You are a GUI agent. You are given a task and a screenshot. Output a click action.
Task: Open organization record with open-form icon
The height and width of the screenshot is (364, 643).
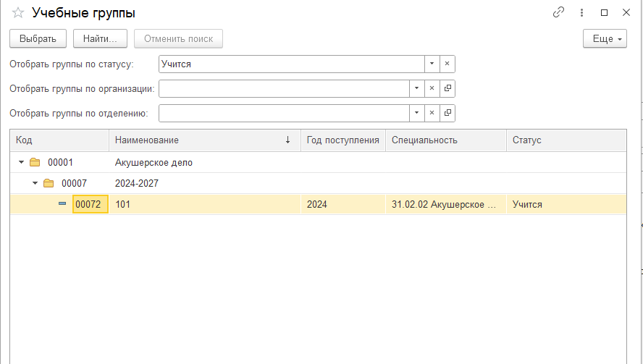[x=447, y=88]
